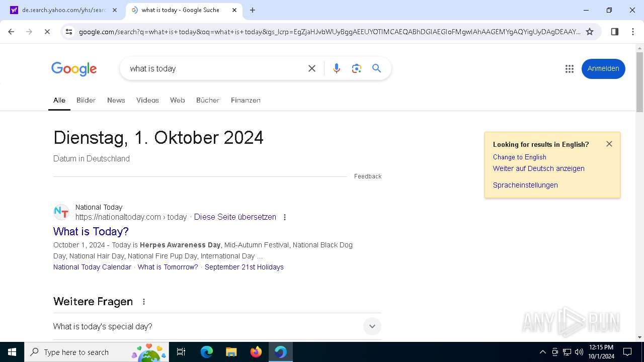This screenshot has width=644, height=362.
Task: Click the National Today site favicon
Action: (61, 212)
